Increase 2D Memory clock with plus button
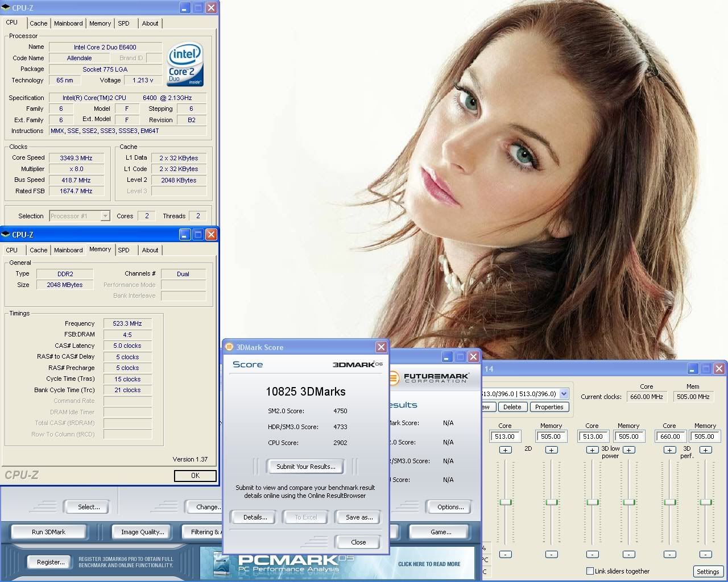Image resolution: width=728 pixels, height=582 pixels. click(x=551, y=450)
